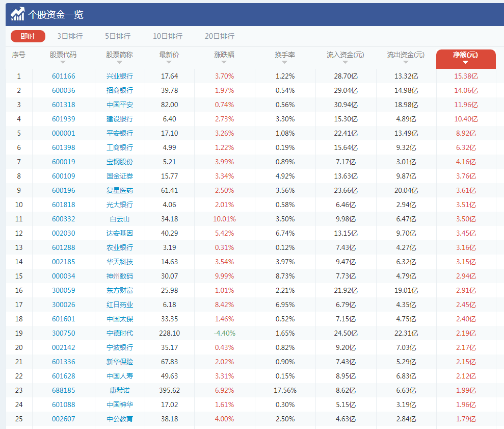Open 中国平安 stock link

point(120,105)
